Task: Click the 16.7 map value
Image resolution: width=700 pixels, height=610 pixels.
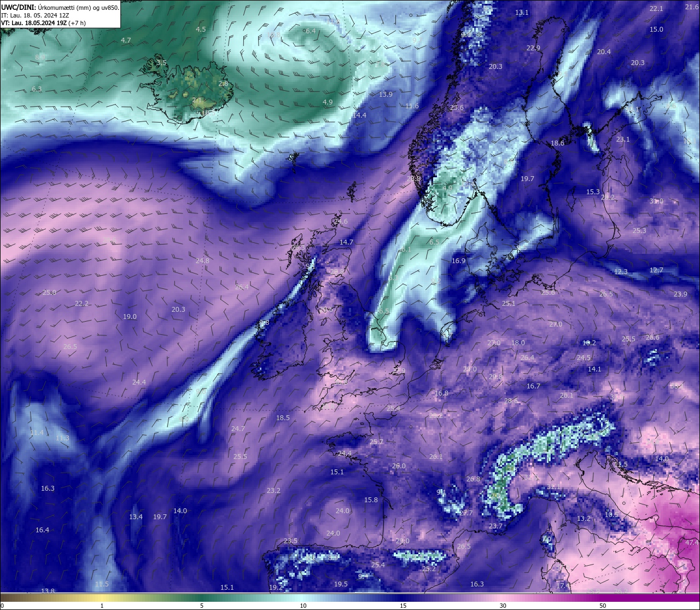Action: (533, 386)
